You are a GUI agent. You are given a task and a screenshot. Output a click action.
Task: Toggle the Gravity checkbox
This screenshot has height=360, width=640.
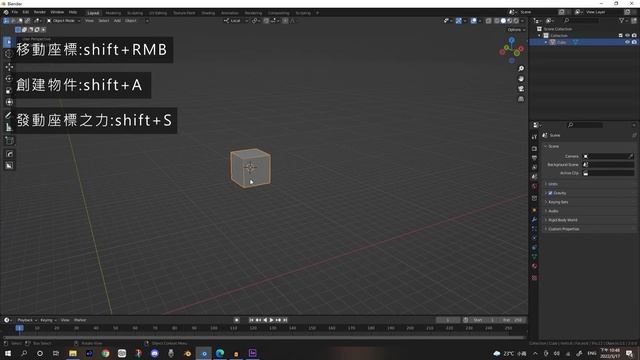pos(550,193)
